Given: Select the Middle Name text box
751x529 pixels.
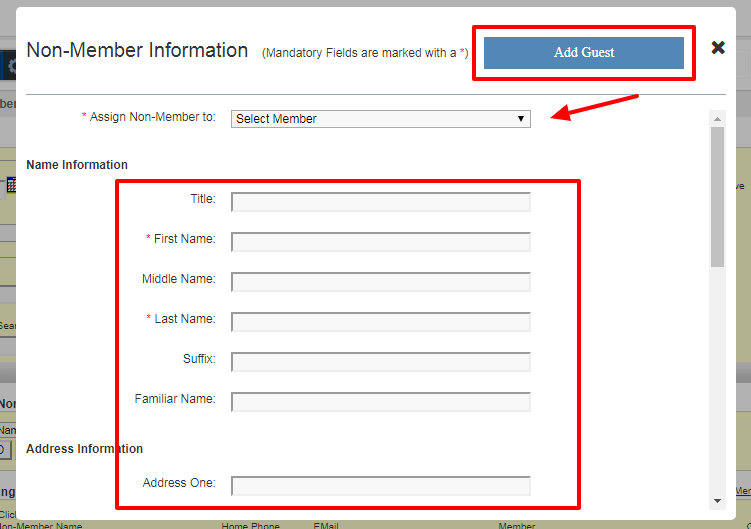Looking at the screenshot, I should click(381, 282).
